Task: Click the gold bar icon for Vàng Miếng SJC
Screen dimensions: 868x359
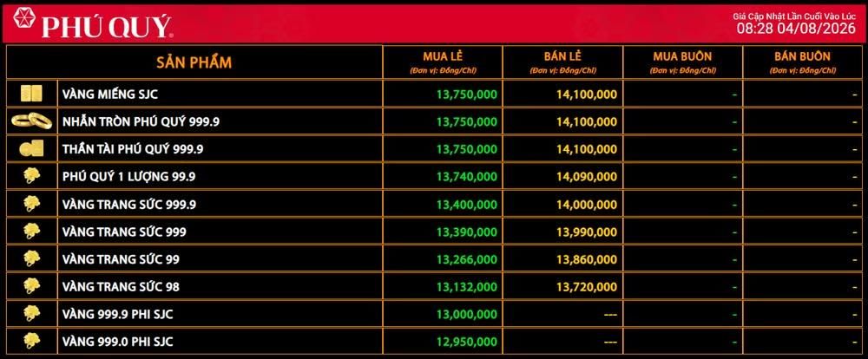Action: coord(31,94)
